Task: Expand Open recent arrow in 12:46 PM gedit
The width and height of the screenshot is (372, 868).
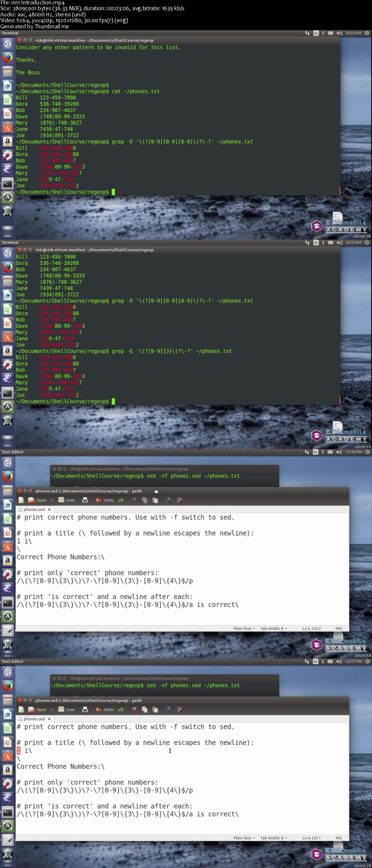Action: click(52, 500)
